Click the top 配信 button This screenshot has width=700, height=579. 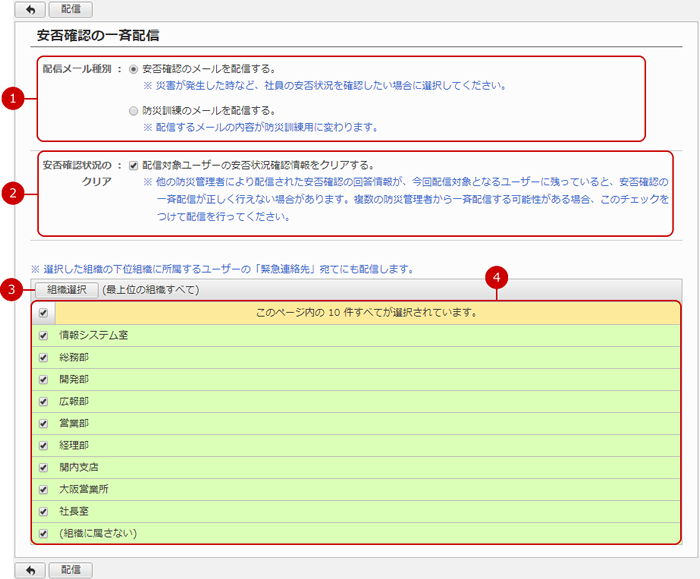(x=70, y=9)
